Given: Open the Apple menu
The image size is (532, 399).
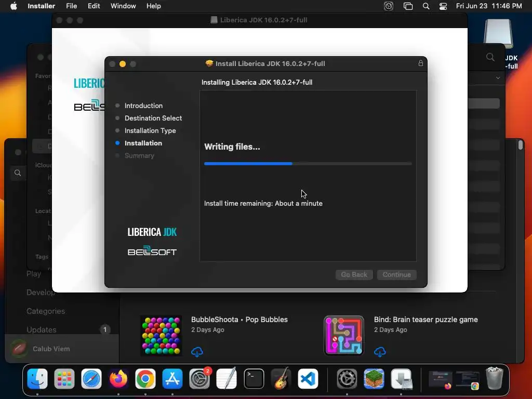Looking at the screenshot, I should point(14,6).
